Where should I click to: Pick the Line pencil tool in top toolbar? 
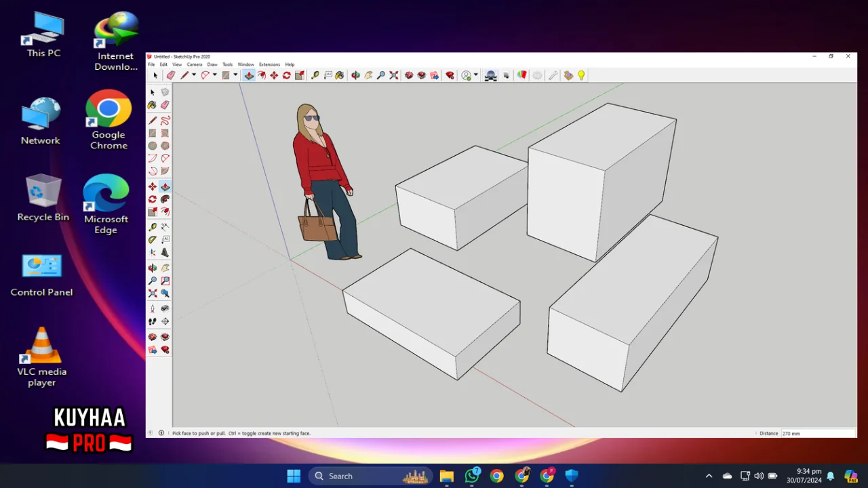(184, 75)
